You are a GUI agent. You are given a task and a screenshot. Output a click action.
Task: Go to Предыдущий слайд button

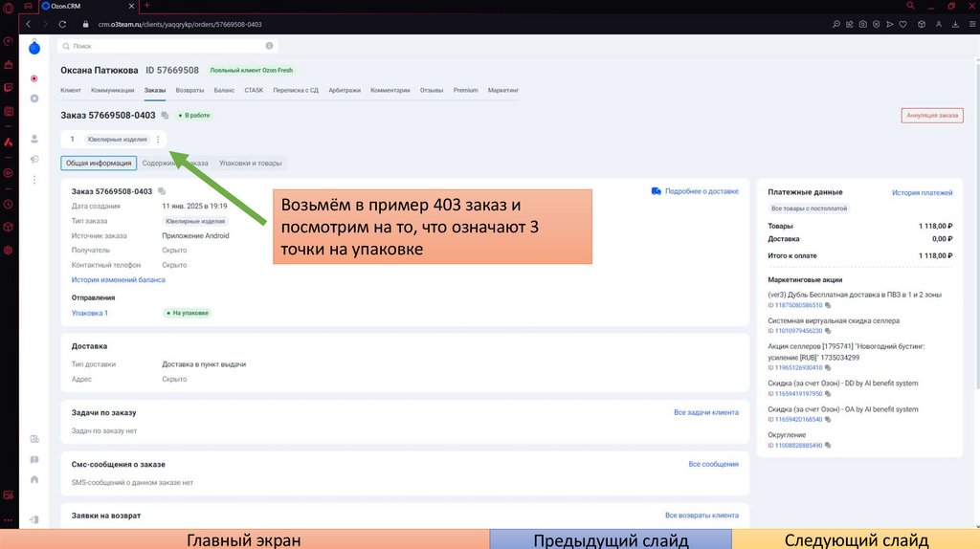click(611, 539)
